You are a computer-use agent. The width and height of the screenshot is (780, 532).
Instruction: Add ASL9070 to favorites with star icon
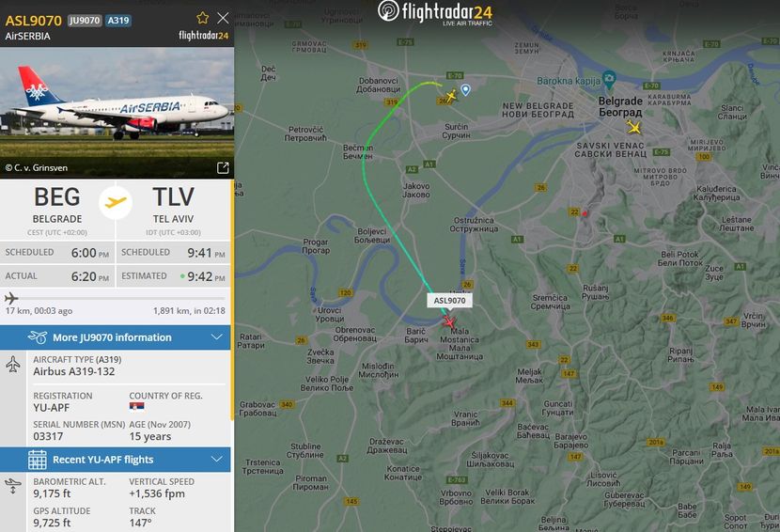202,19
